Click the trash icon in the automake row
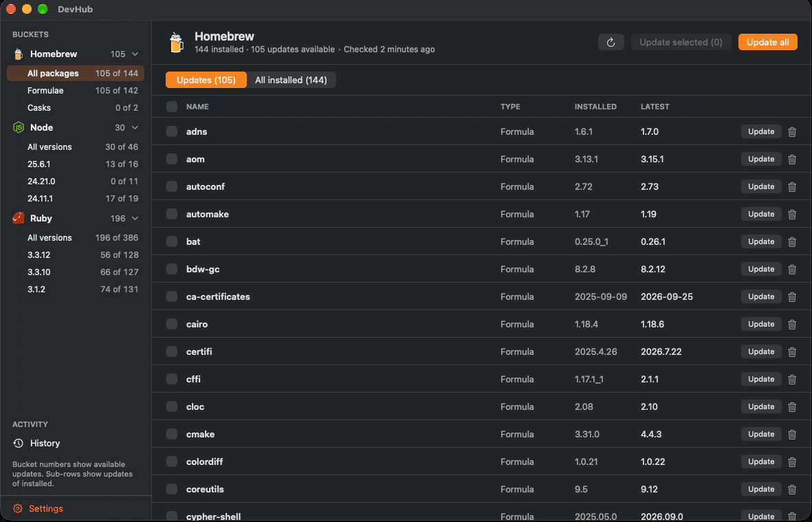The width and height of the screenshot is (812, 522). 792,215
